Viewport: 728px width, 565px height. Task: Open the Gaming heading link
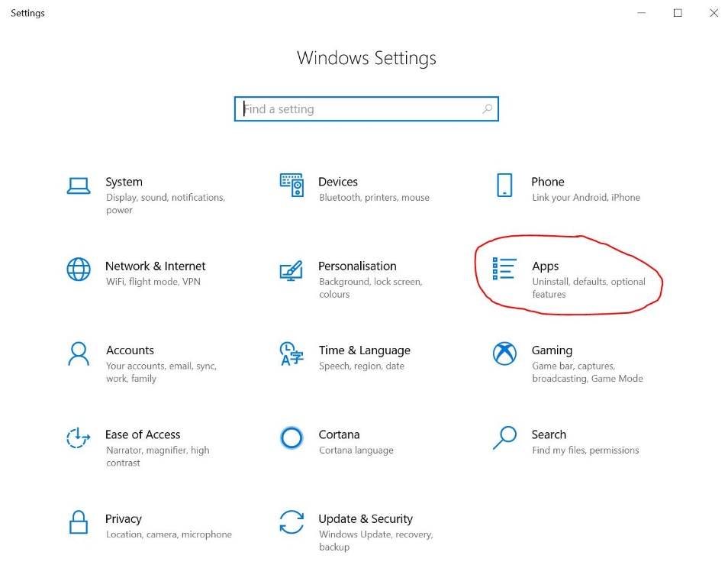[552, 350]
